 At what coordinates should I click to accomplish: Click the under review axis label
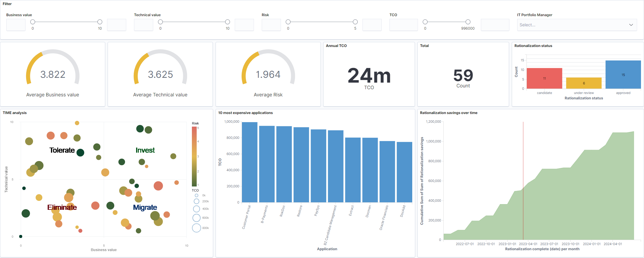tap(584, 93)
